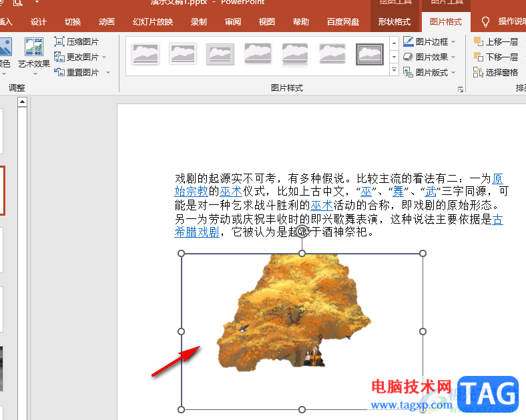Open the Selection Pane (选择窗格)
The height and width of the screenshot is (420, 526).
496,72
